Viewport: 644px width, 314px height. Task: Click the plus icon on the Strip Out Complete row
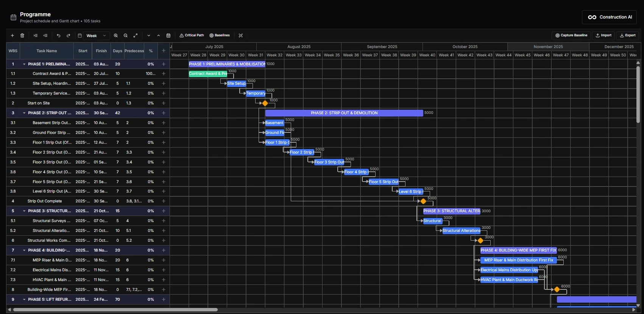tap(164, 201)
